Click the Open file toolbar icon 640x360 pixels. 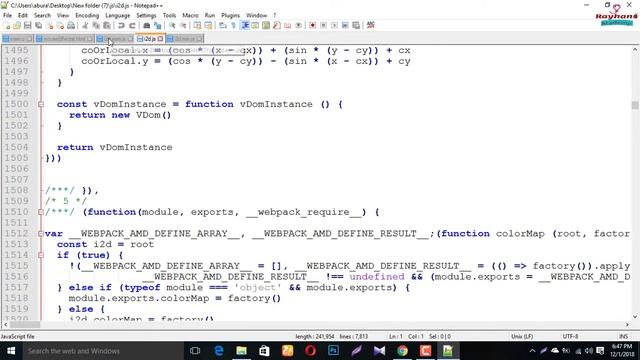click(x=17, y=25)
